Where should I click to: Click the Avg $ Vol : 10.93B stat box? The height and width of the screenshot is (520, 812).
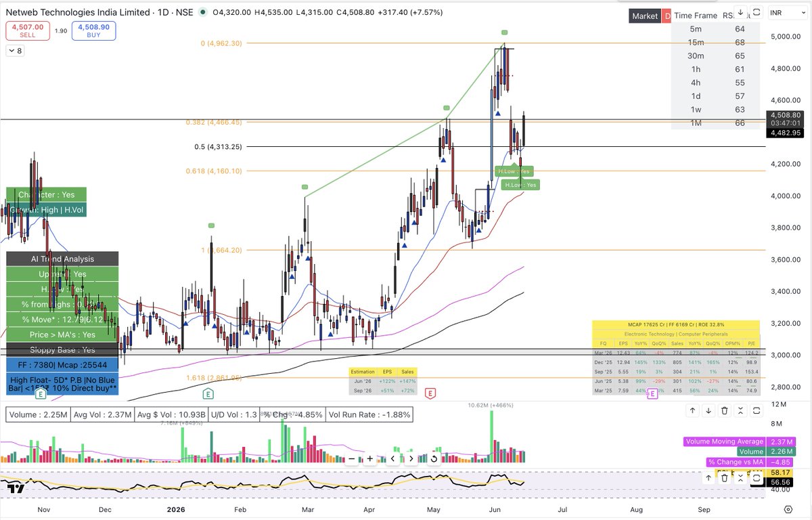[x=172, y=414]
